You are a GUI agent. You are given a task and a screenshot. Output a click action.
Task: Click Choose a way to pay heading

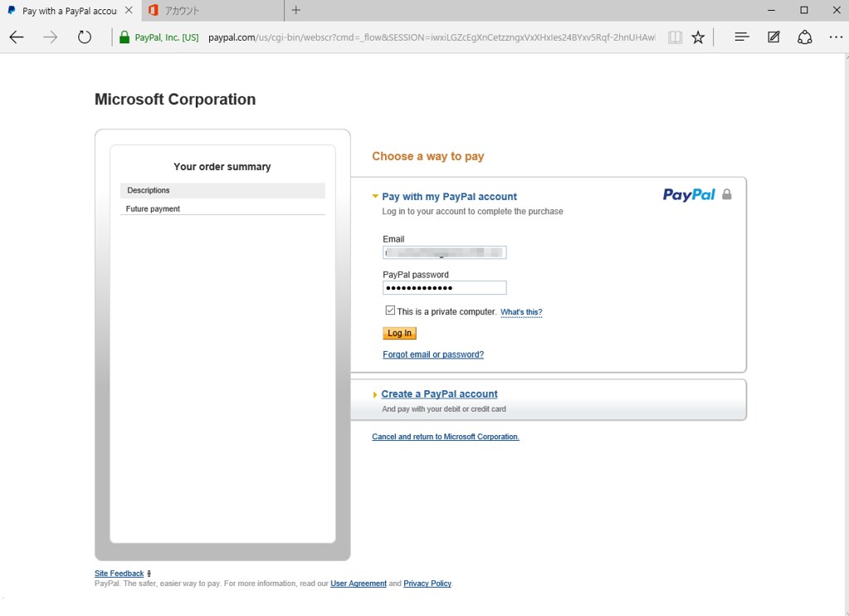coord(427,156)
